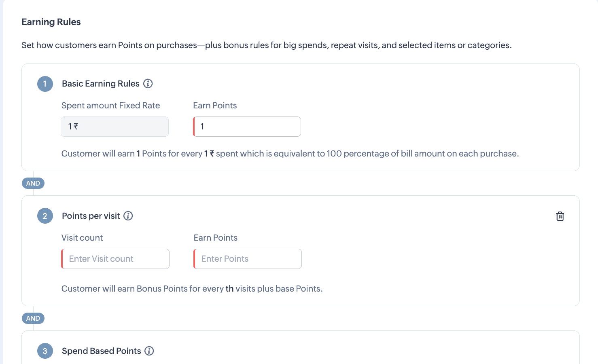The width and height of the screenshot is (598, 364).
Task: Focus the Spent amount Fixed Rate field
Action: 115,127
